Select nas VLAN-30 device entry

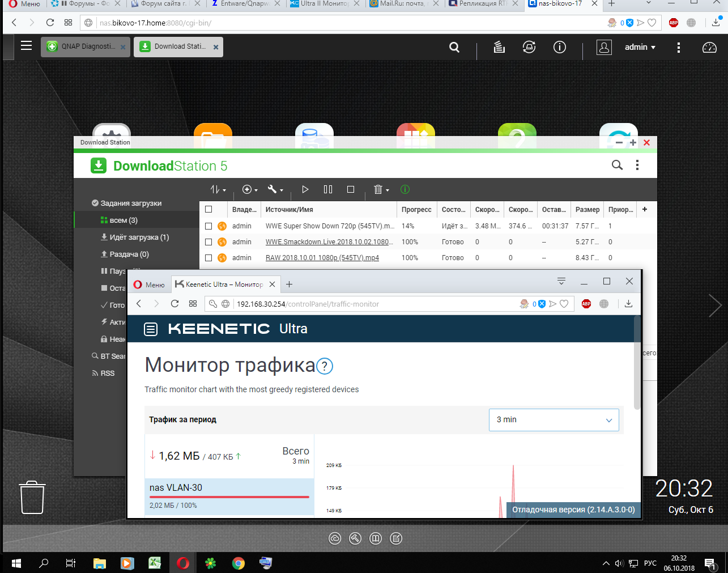click(229, 496)
